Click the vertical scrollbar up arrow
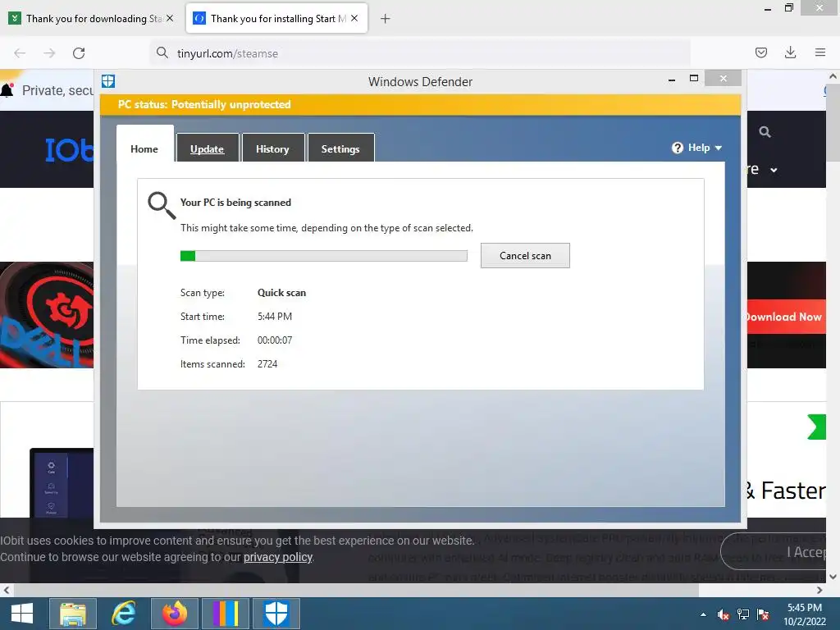Image resolution: width=840 pixels, height=630 pixels. tap(833, 76)
